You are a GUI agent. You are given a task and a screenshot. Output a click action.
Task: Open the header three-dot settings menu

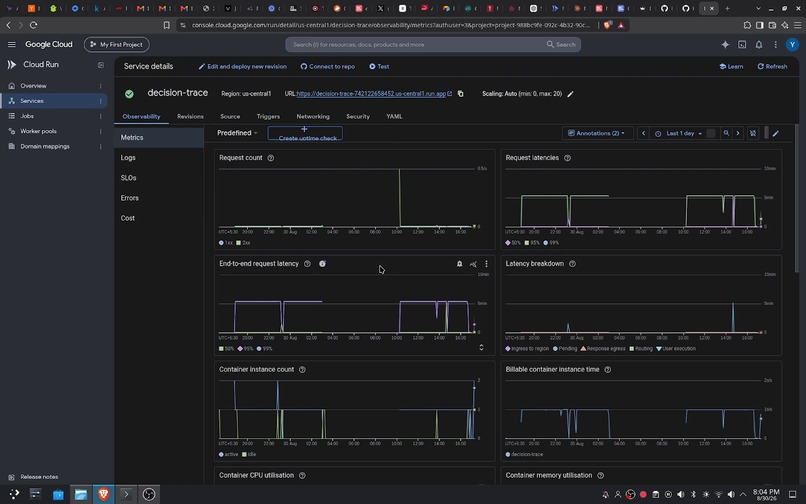[775, 45]
